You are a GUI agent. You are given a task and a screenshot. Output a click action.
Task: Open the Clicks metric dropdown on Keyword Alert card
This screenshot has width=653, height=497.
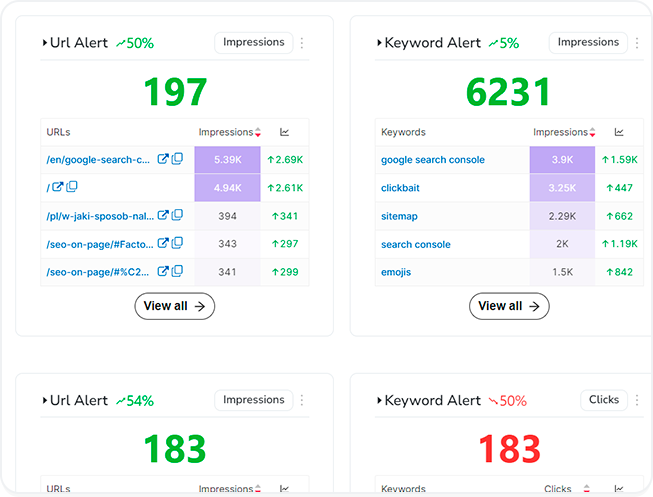click(x=603, y=400)
